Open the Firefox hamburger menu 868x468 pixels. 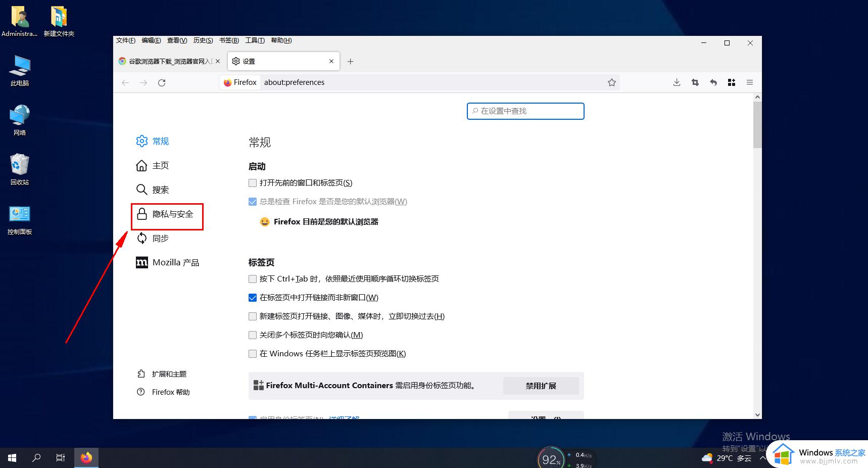[x=750, y=82]
